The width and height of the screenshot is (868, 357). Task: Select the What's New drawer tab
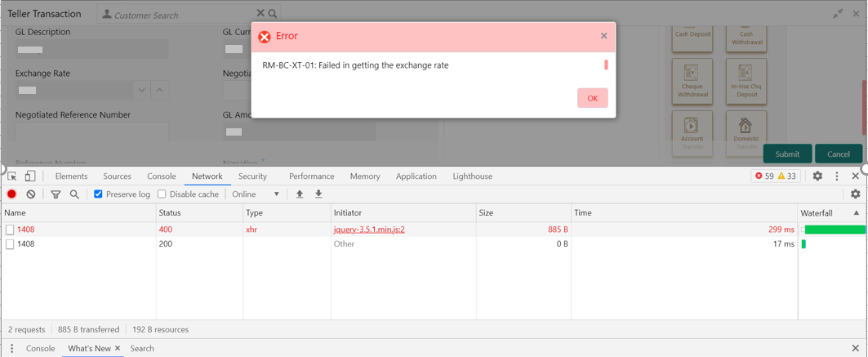click(89, 348)
